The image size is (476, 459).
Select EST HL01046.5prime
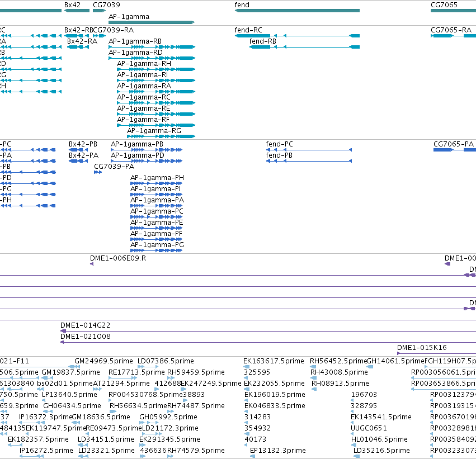tap(379, 439)
